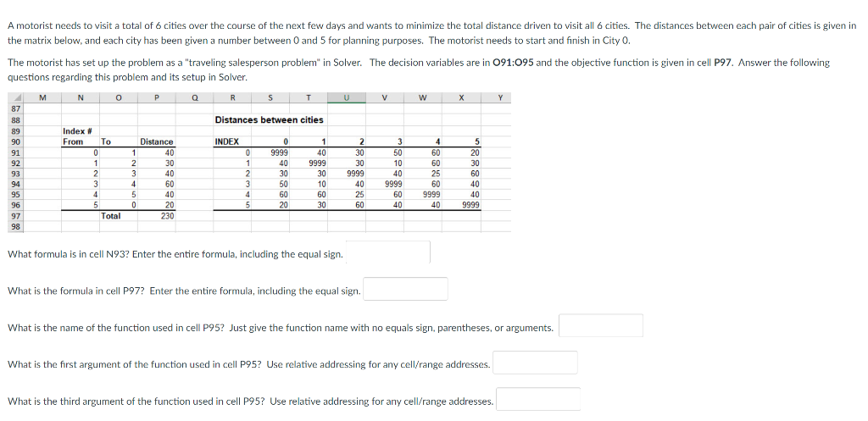868x421 pixels.
Task: Select row header 89
Action: pyautogui.click(x=15, y=131)
